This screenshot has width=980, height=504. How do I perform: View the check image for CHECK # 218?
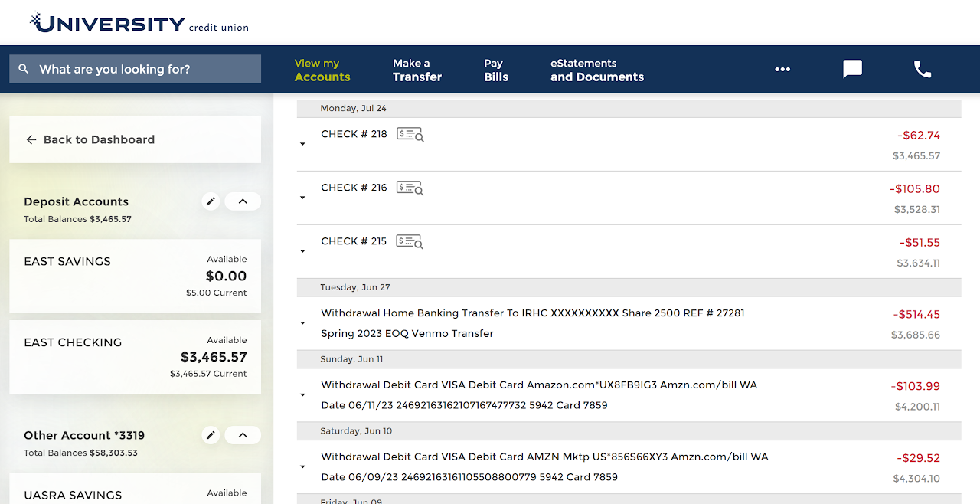[410, 134]
